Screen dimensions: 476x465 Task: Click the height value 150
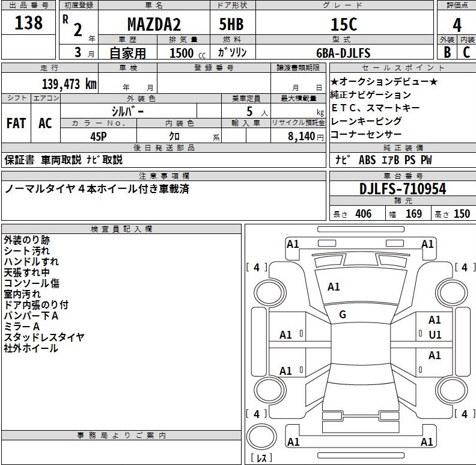coord(462,214)
